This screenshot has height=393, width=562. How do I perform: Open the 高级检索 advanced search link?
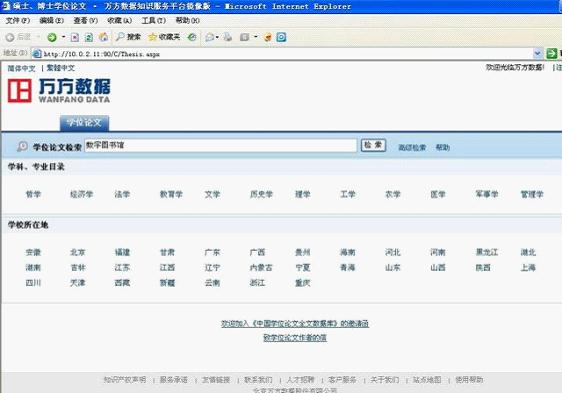tap(412, 147)
